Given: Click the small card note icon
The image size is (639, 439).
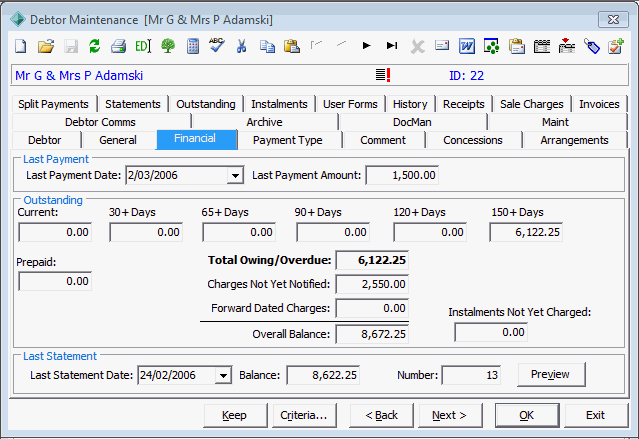Looking at the screenshot, I should tap(442, 45).
